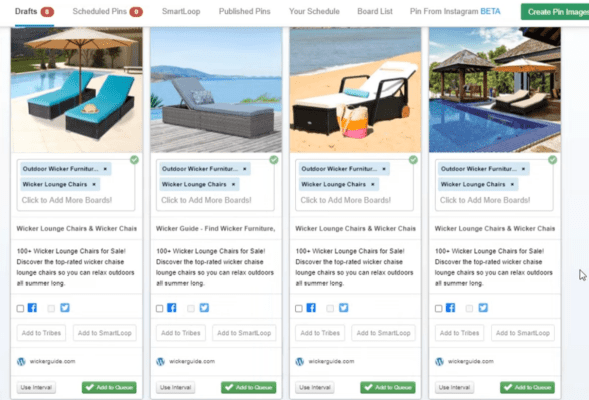Click the WordPress icon beside third card's wickerguide.com

pyautogui.click(x=300, y=361)
